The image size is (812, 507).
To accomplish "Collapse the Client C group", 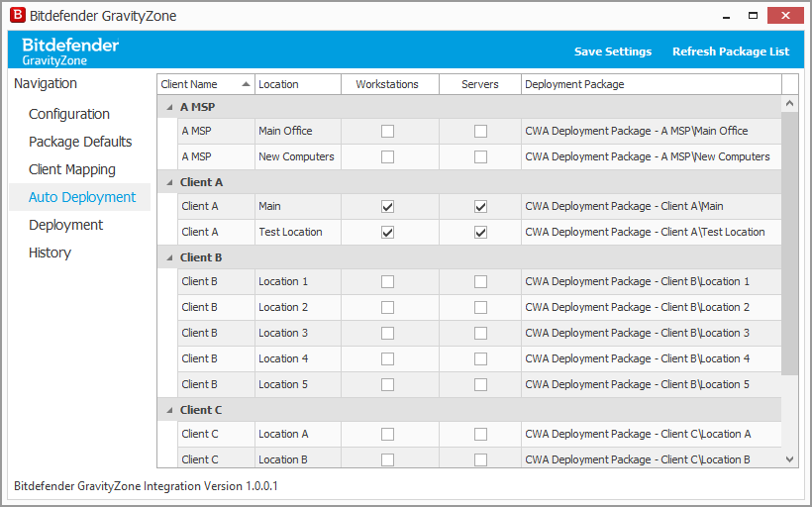I will coord(169,410).
